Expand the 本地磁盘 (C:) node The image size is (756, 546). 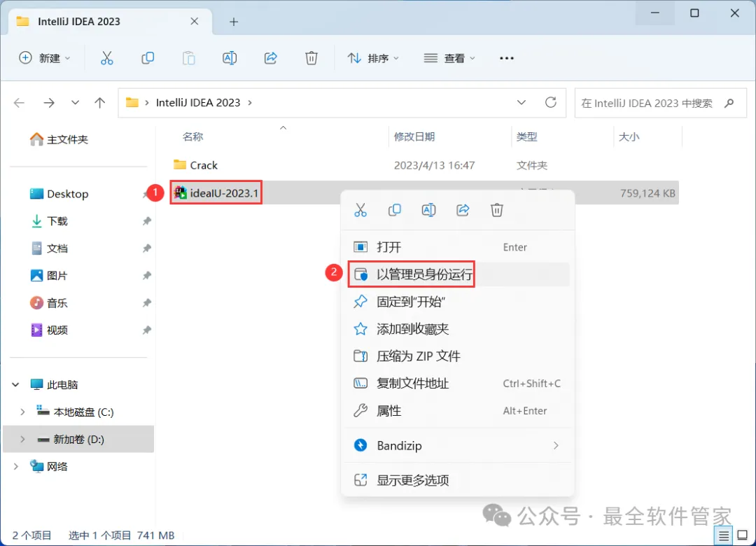coord(22,412)
